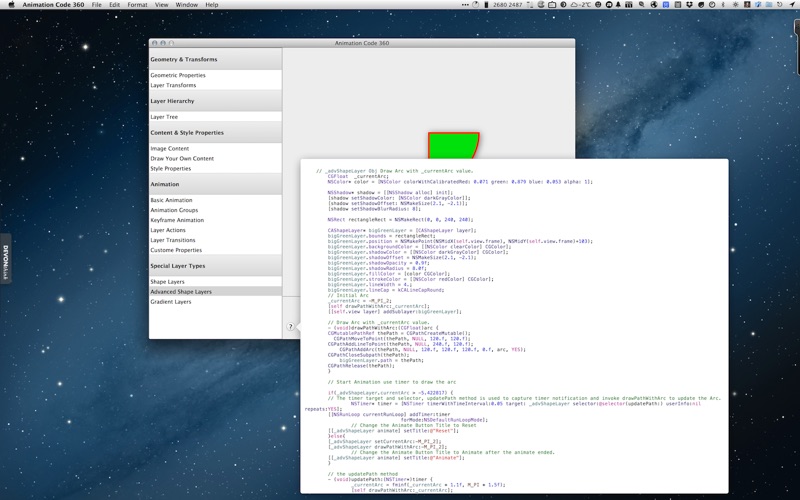Click the three dots icon in menu bar
The image size is (800, 500).
coord(465,5)
